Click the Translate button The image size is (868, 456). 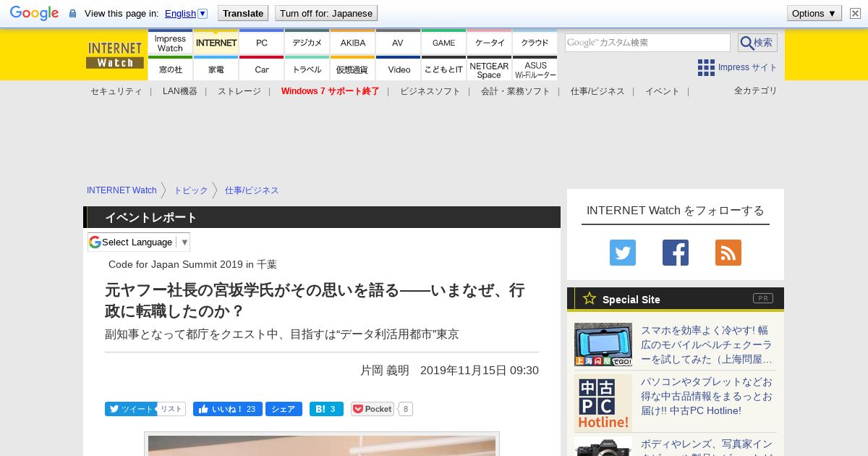pyautogui.click(x=242, y=13)
